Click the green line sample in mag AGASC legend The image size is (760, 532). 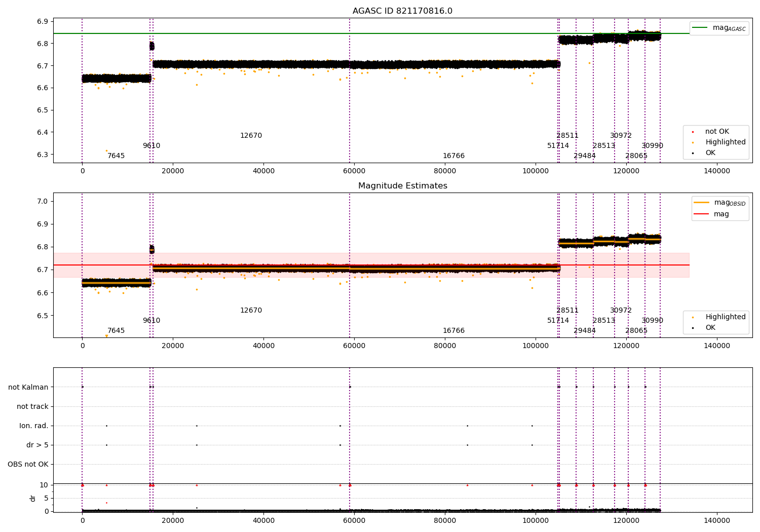[700, 27]
